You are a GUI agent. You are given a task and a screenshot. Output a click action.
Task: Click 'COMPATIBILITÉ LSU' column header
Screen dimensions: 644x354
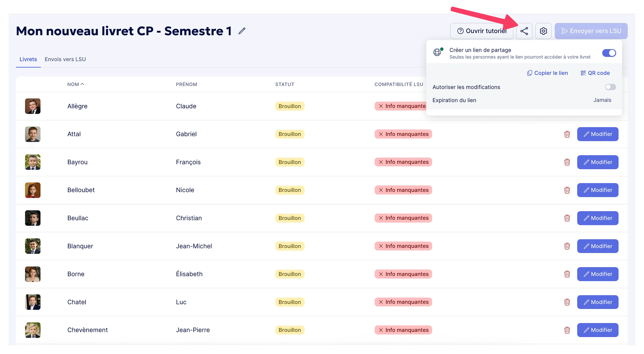tap(399, 84)
